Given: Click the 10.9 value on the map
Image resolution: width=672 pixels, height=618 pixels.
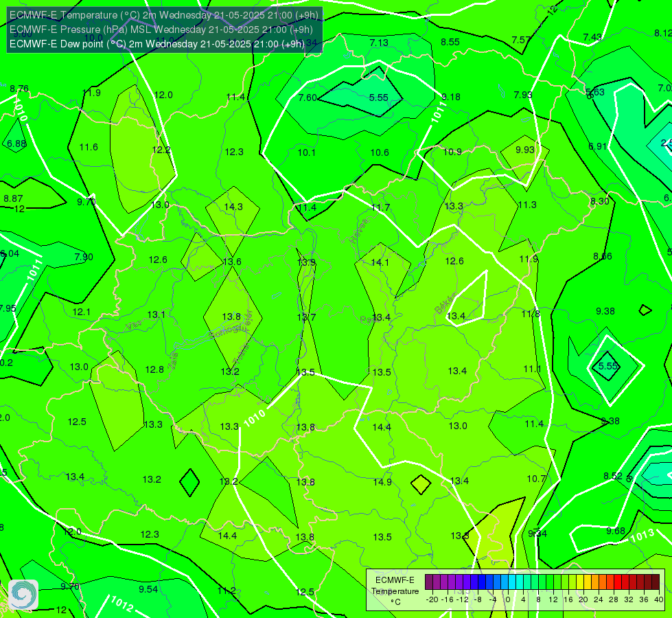Looking at the screenshot, I should (452, 152).
